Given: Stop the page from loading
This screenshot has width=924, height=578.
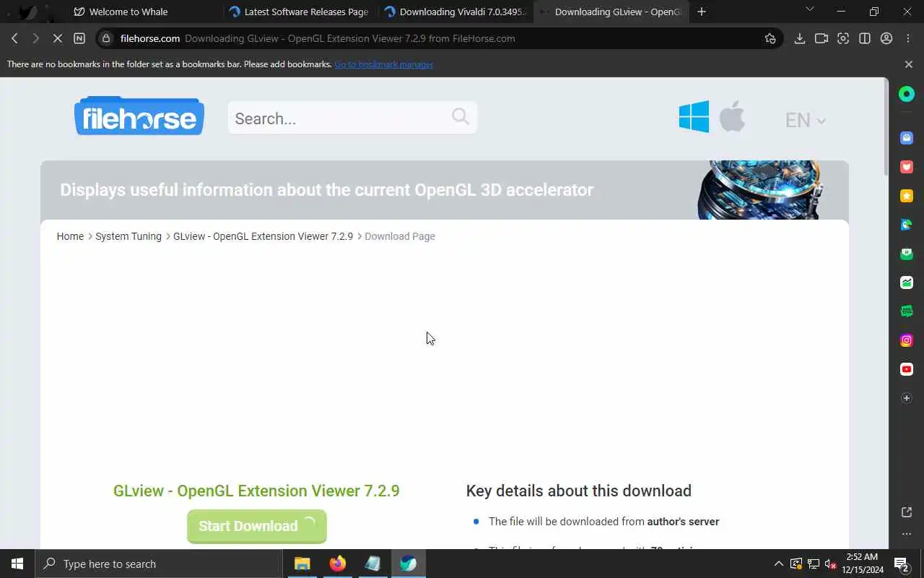Looking at the screenshot, I should point(57,38).
